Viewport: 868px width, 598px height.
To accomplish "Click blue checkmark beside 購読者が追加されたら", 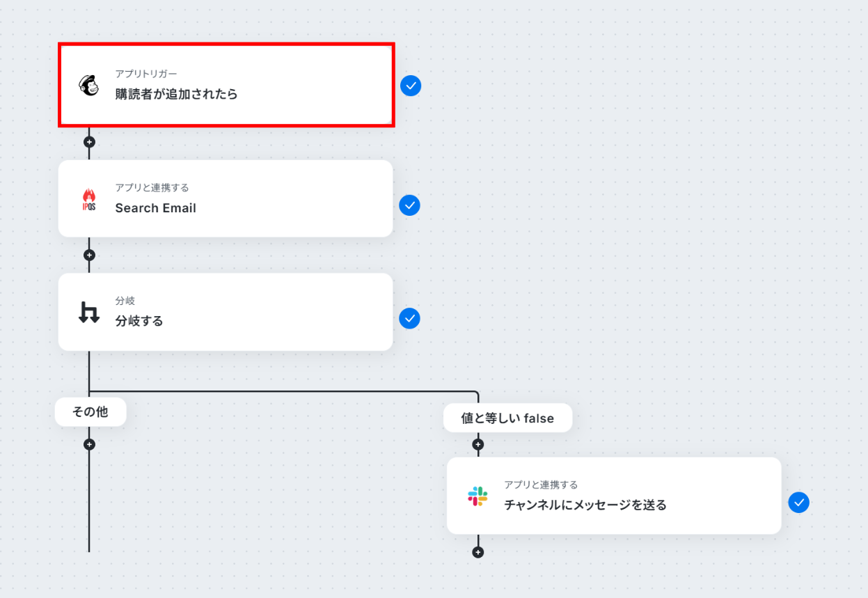I will pos(411,86).
